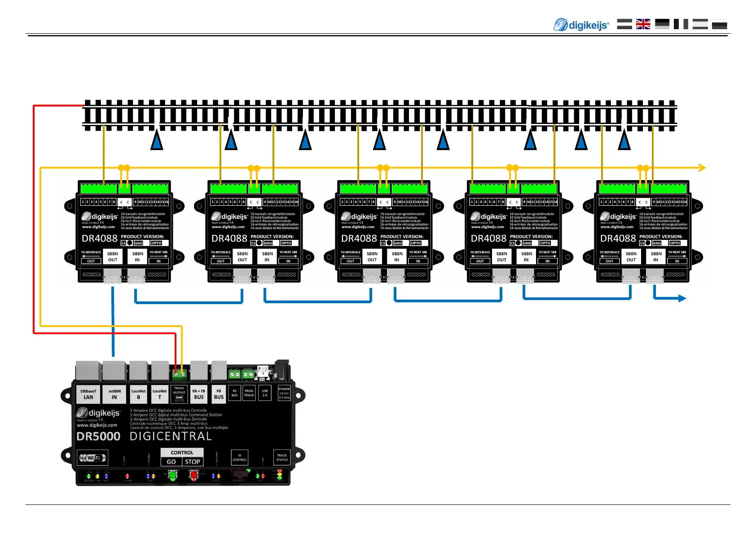Click the yellow LAN status LED
The height and width of the screenshot is (535, 756).
pyautogui.click(x=97, y=476)
